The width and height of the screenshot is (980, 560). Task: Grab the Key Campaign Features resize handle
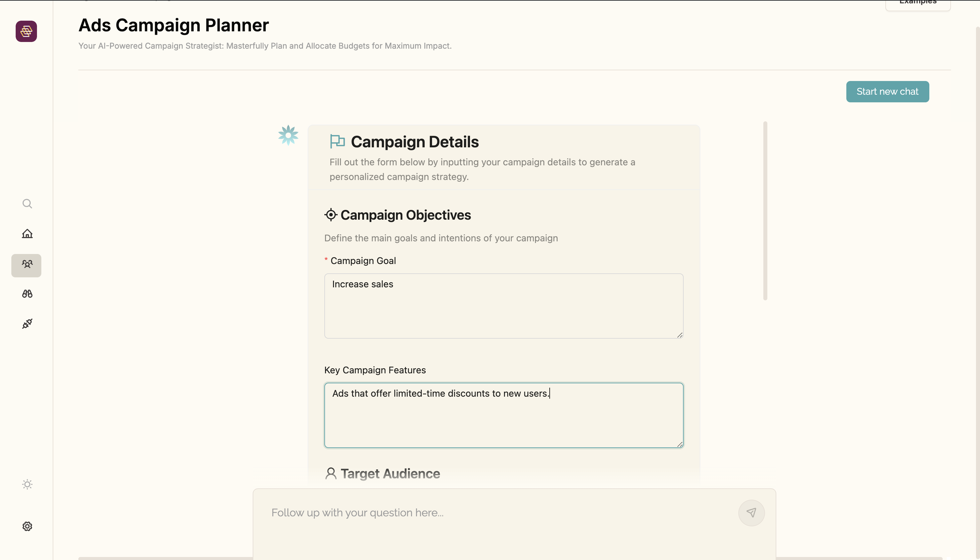point(680,444)
